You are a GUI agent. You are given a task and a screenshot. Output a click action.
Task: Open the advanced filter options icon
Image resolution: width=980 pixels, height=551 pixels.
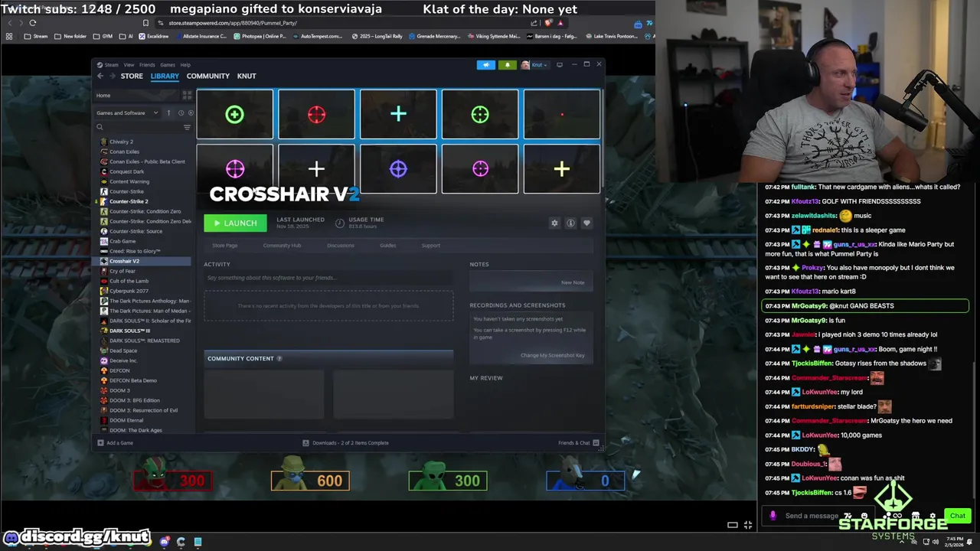click(x=187, y=127)
